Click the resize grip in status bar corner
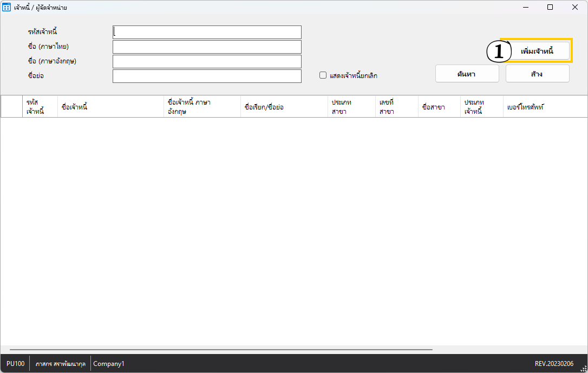Image resolution: width=588 pixels, height=373 pixels. 583,368
